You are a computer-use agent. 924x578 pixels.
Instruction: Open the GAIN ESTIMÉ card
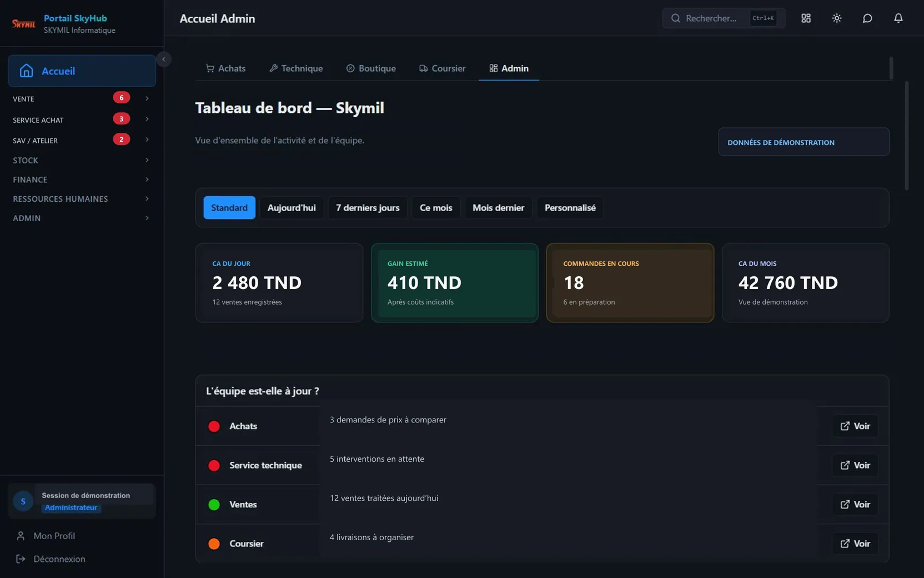tap(455, 283)
